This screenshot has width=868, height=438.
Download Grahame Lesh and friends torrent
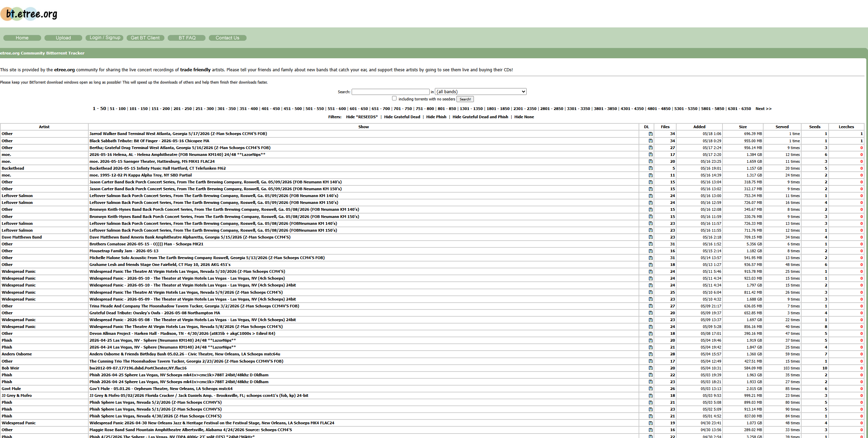651,265
